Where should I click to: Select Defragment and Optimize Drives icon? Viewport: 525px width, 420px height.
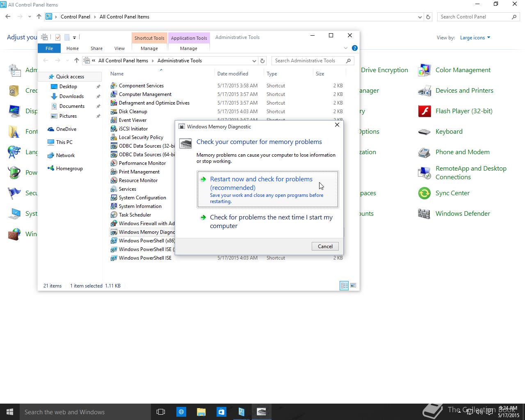(x=114, y=103)
